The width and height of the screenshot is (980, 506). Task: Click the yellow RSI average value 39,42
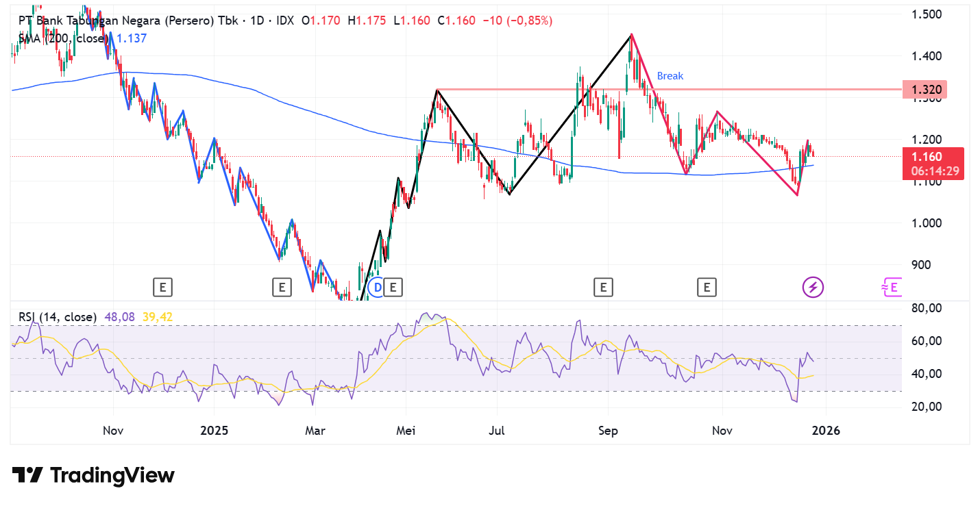tap(157, 317)
